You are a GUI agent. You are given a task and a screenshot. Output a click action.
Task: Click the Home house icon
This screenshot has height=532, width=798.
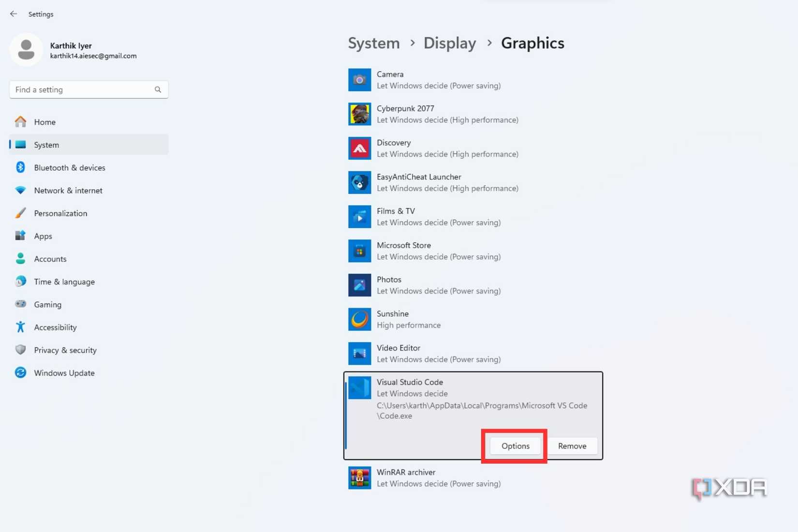click(20, 122)
